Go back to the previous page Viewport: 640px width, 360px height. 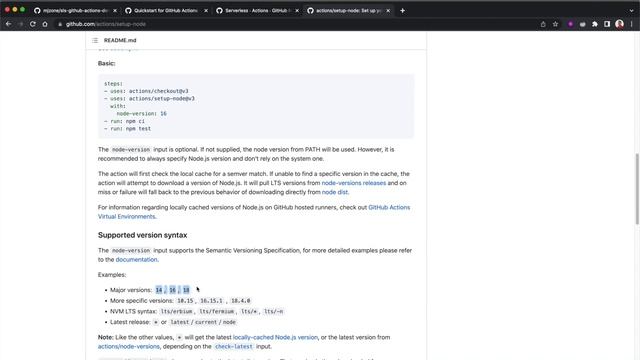pyautogui.click(x=9, y=24)
